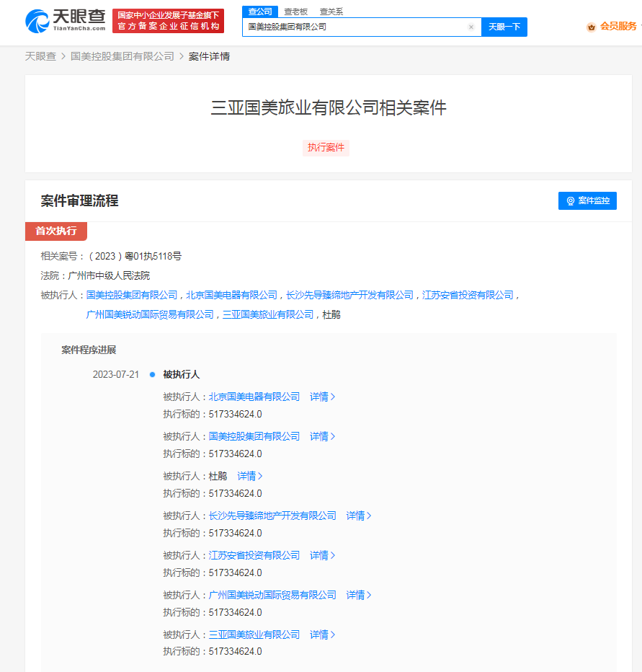The height and width of the screenshot is (672, 642).
Task: Click the 案件详情 breadcrumb text
Action: (210, 56)
